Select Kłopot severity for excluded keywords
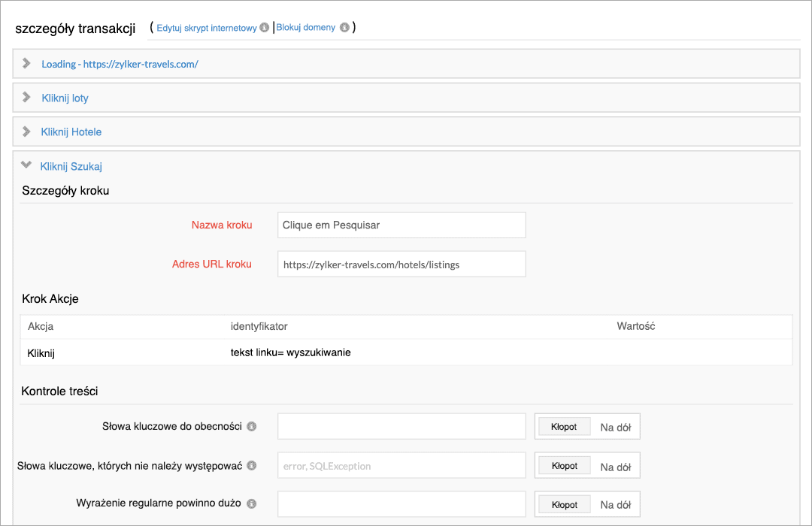812x526 pixels. (x=563, y=465)
